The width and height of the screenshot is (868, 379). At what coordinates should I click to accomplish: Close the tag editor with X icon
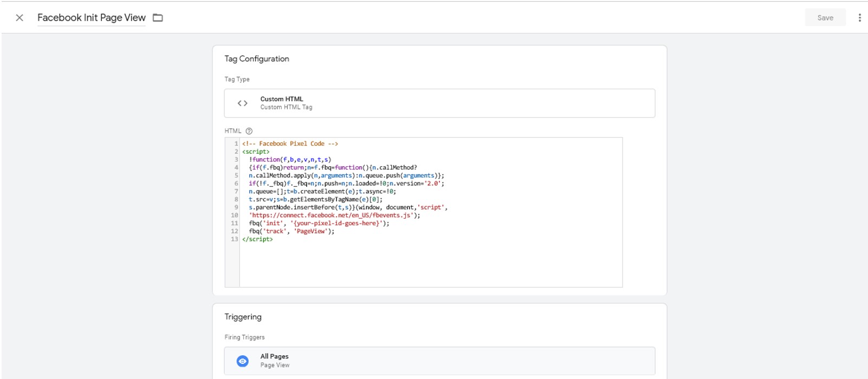click(x=20, y=18)
